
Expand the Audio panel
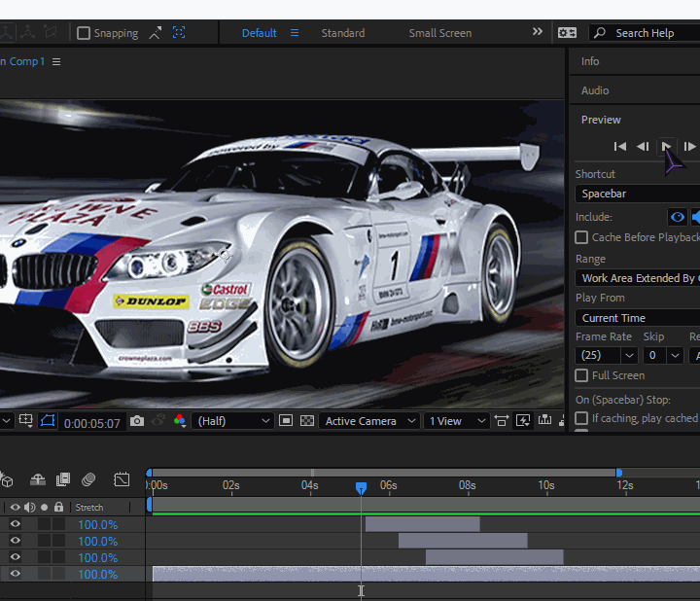click(x=595, y=90)
